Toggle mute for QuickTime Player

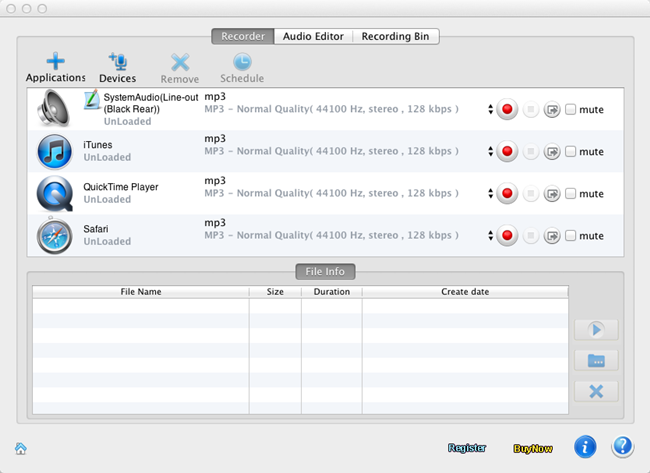click(570, 194)
